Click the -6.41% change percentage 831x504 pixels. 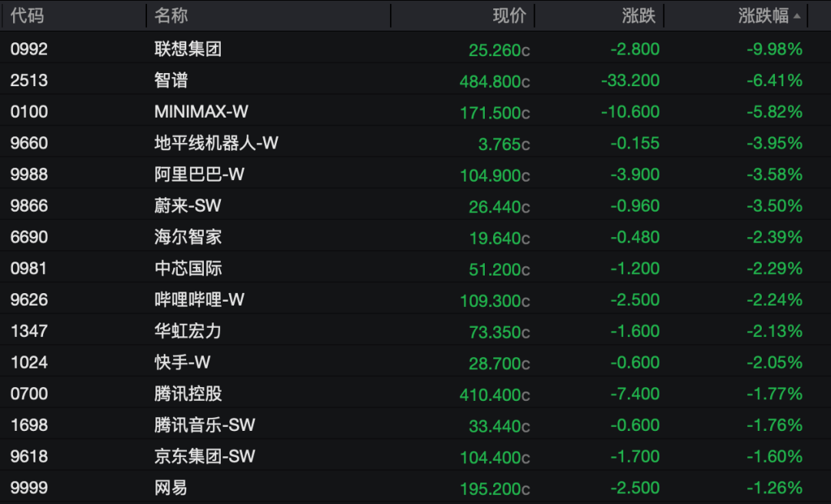pyautogui.click(x=774, y=81)
